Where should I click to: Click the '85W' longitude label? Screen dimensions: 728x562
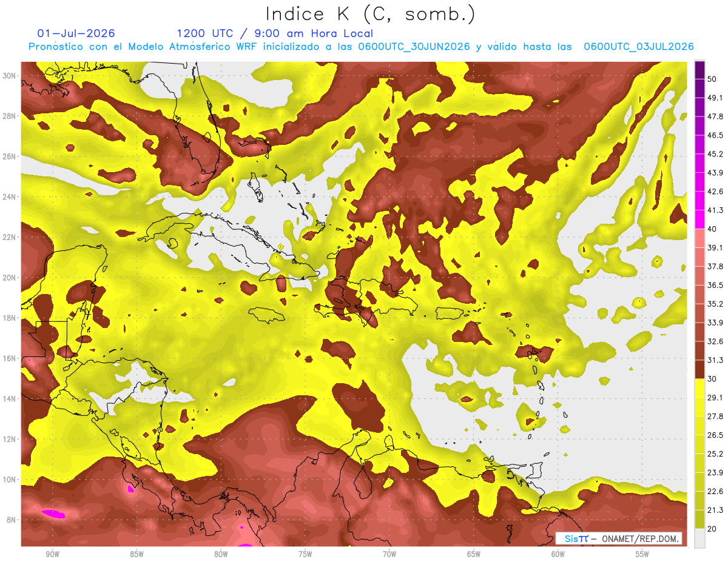[x=136, y=554]
